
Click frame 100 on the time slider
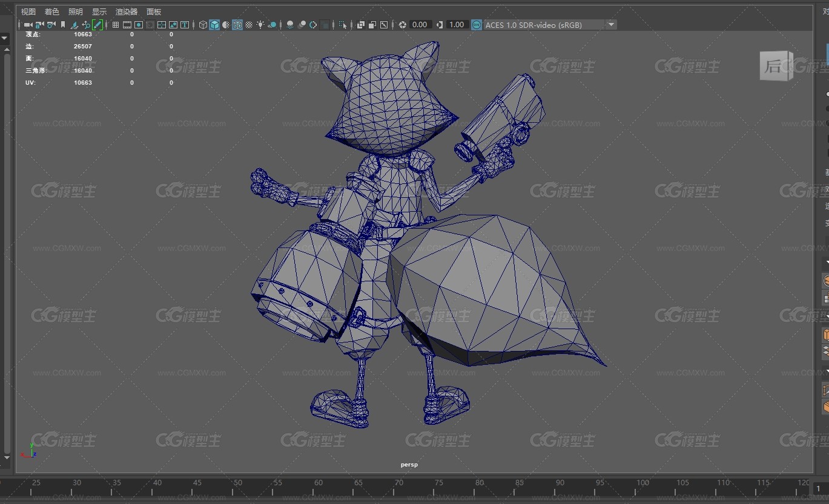click(642, 483)
